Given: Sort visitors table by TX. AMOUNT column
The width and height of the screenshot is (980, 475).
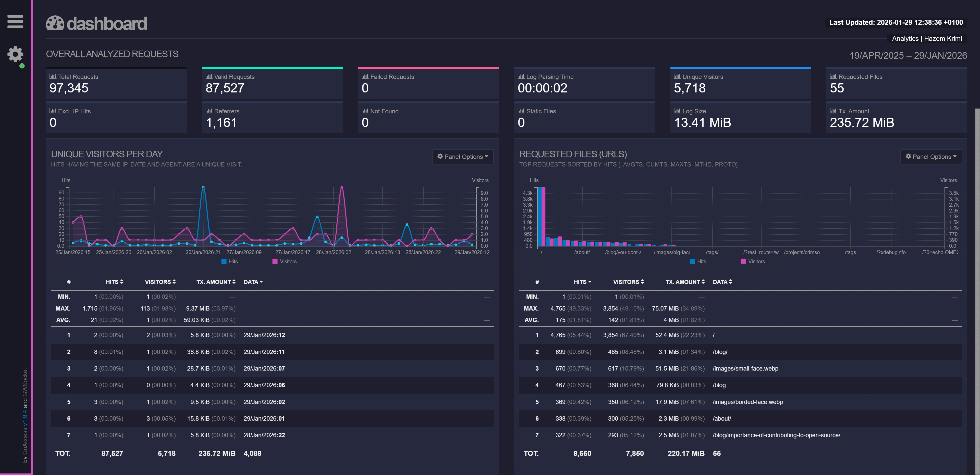Looking at the screenshot, I should (x=216, y=282).
